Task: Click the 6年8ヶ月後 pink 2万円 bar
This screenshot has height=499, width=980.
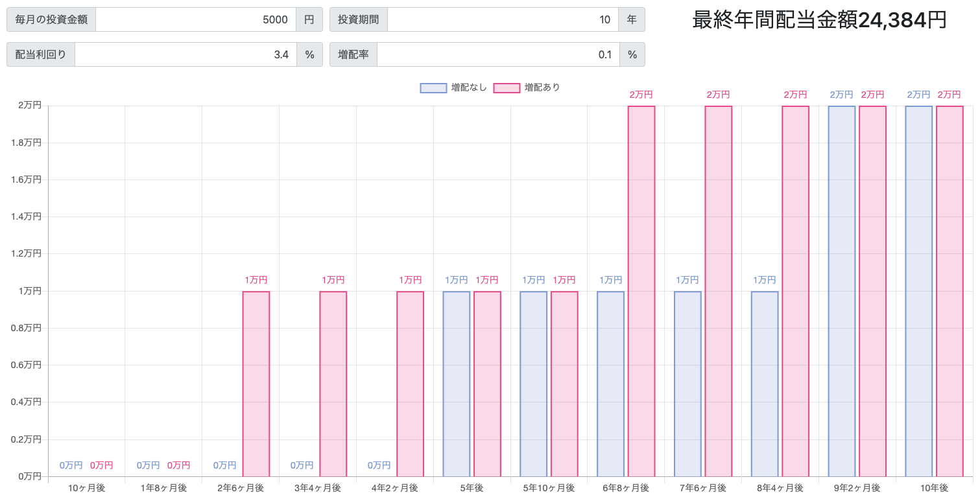Action: tap(640, 292)
